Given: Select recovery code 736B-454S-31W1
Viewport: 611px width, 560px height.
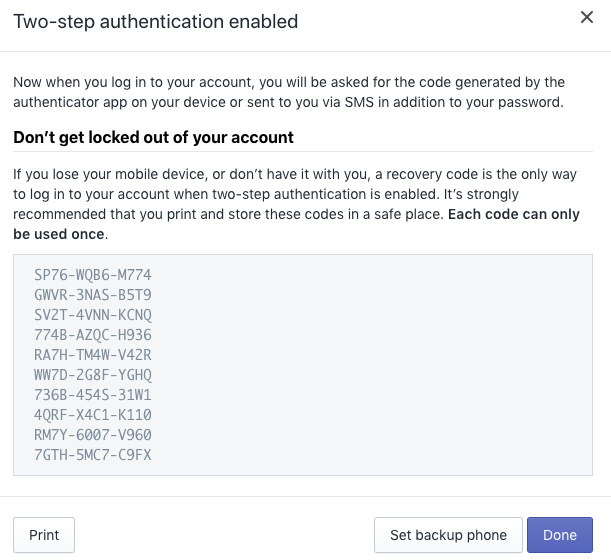Looking at the screenshot, I should (x=92, y=395).
